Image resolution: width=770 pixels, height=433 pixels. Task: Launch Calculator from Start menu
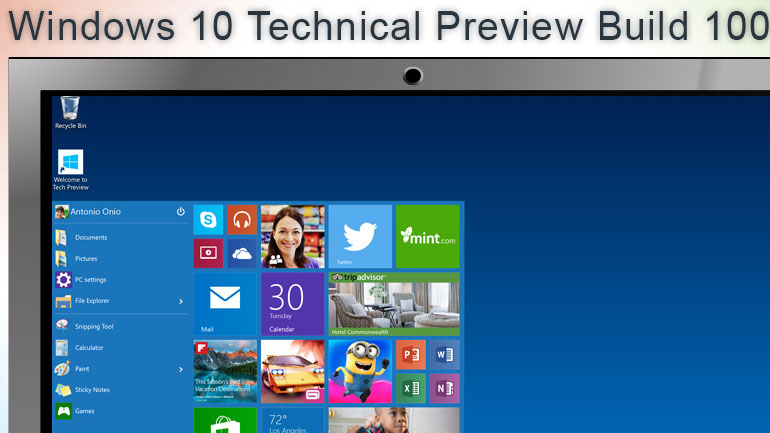pos(121,347)
